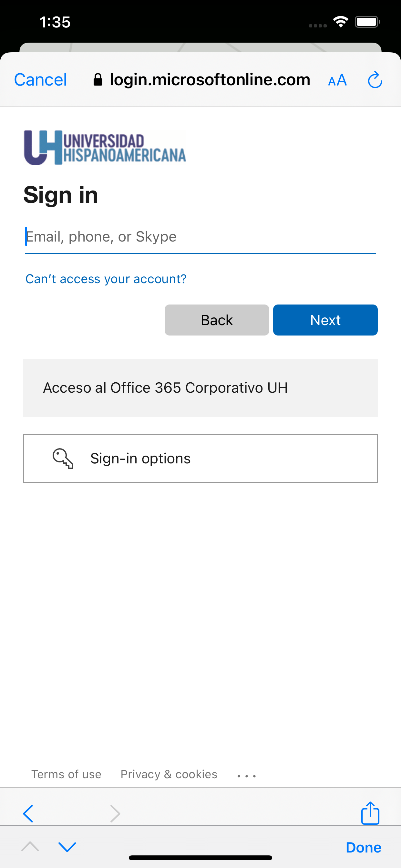Open the Terms of use link

tap(67, 774)
